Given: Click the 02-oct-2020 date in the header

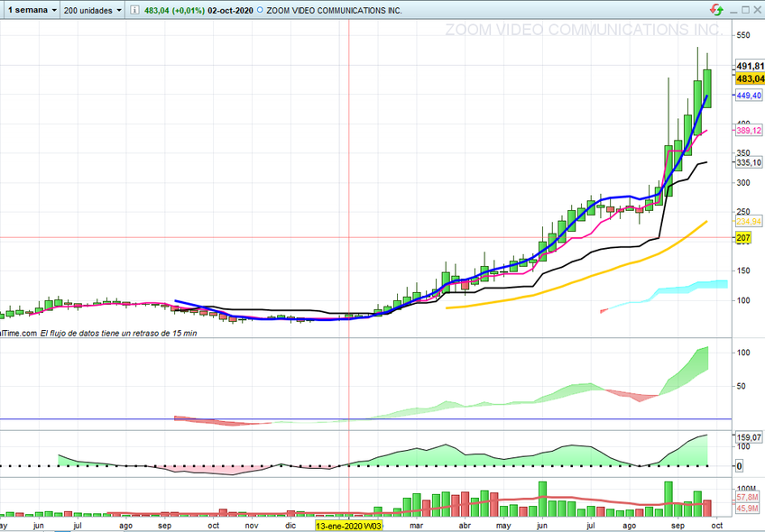Looking at the screenshot, I should [x=230, y=10].
